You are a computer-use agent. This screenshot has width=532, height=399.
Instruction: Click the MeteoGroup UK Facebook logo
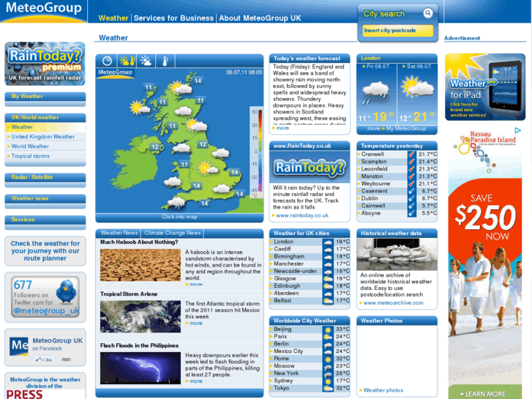tap(19, 346)
